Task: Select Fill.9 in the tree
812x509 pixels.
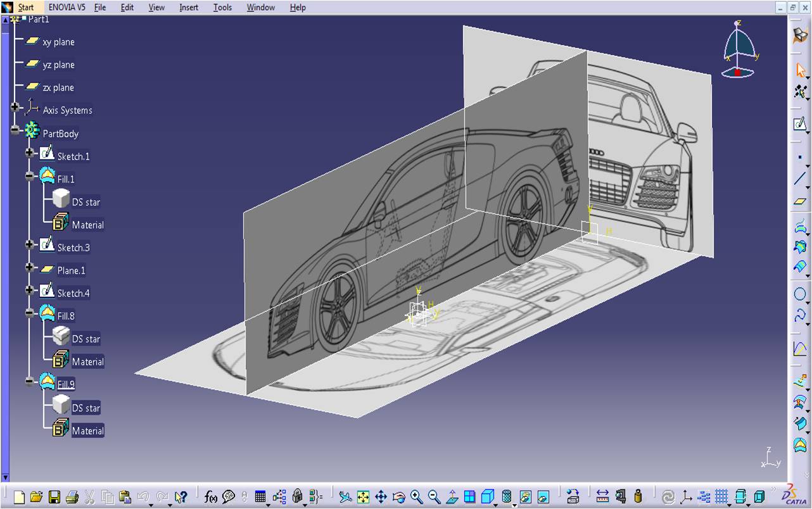Action: [66, 384]
